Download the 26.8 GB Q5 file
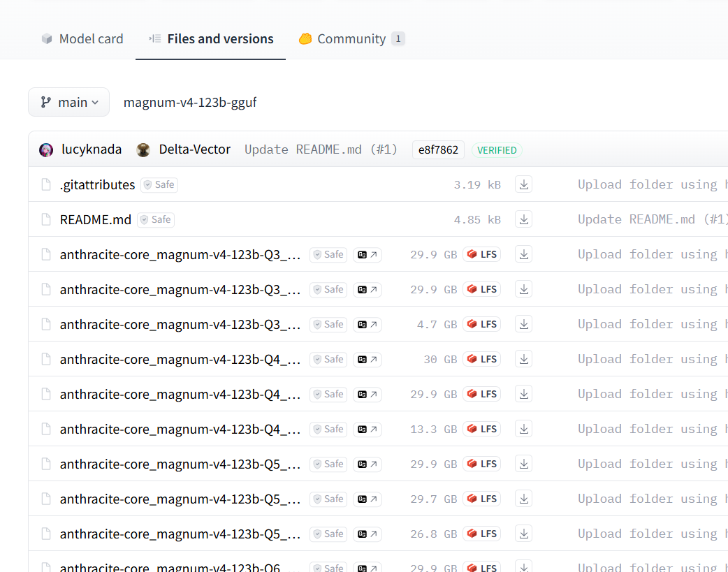Viewport: 728px width, 572px height. 523,534
